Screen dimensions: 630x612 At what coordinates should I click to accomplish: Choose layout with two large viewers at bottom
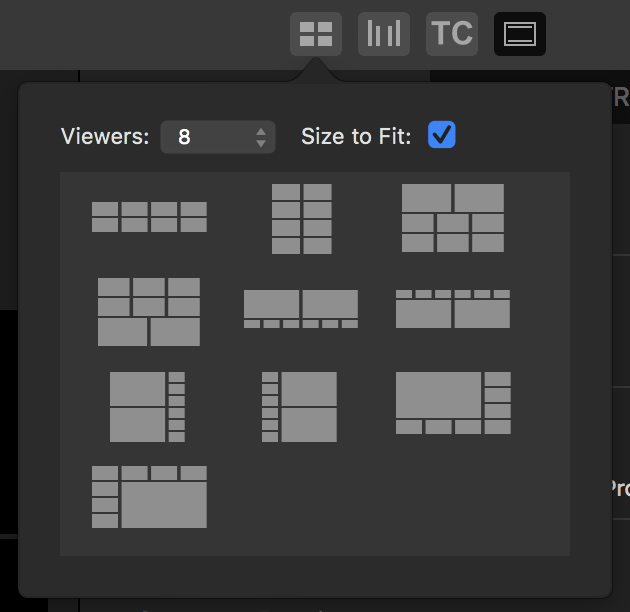[x=149, y=312]
